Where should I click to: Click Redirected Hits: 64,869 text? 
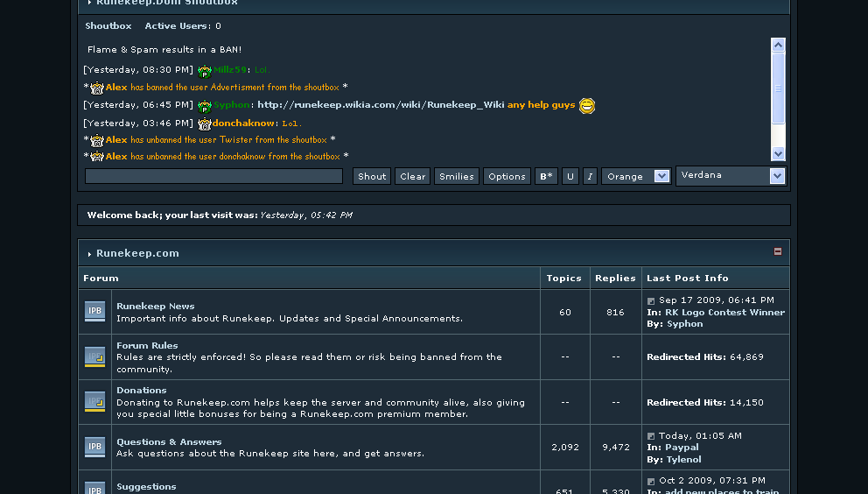point(704,357)
